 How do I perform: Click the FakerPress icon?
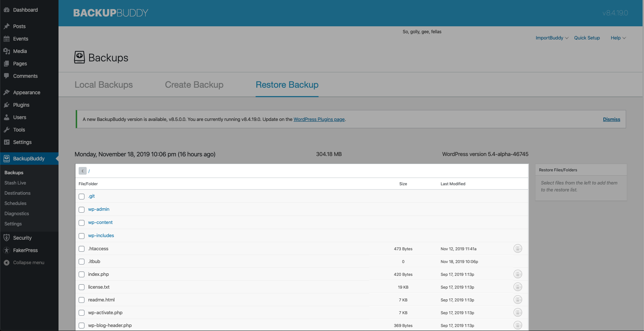click(x=7, y=250)
